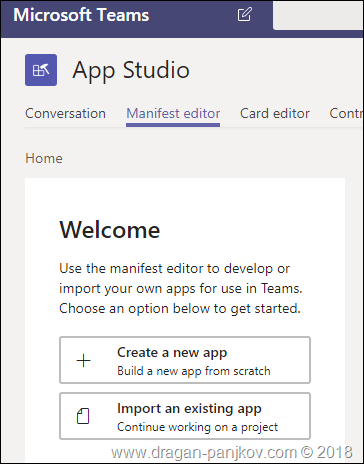
Task: Click the file icon for import app
Action: (x=83, y=416)
